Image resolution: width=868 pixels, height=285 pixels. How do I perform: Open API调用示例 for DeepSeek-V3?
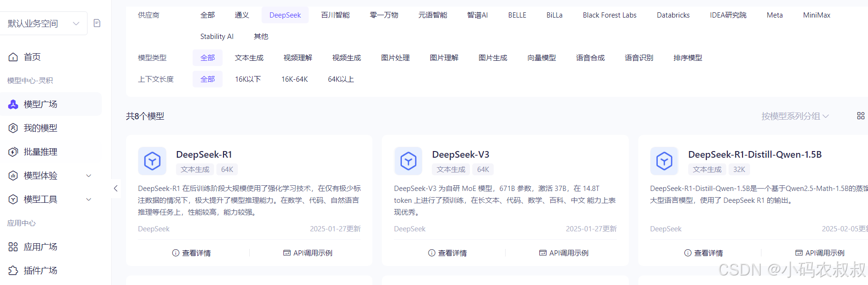click(x=564, y=253)
